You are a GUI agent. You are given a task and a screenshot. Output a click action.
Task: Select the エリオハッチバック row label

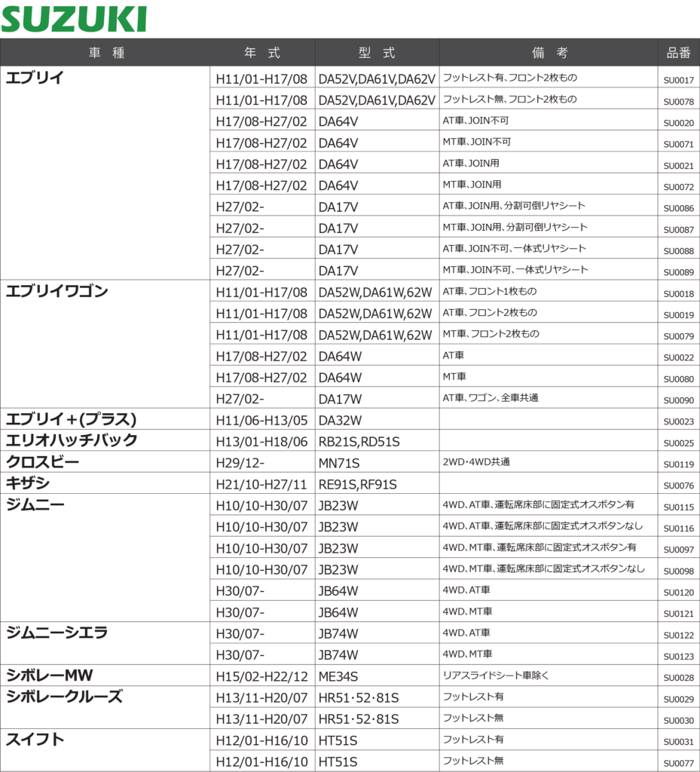[72, 440]
